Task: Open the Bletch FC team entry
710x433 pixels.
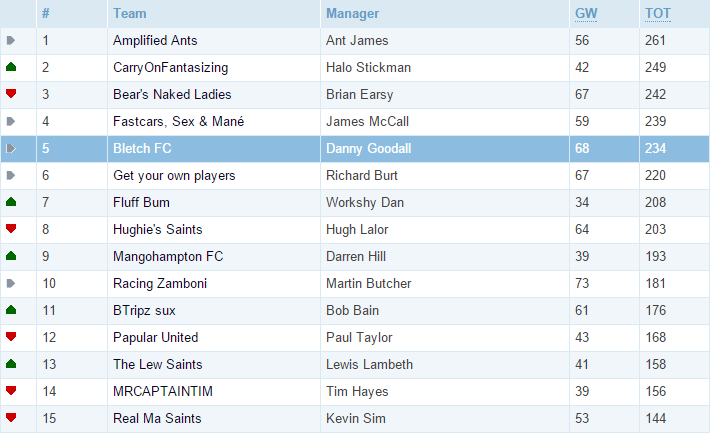Action: [142, 148]
